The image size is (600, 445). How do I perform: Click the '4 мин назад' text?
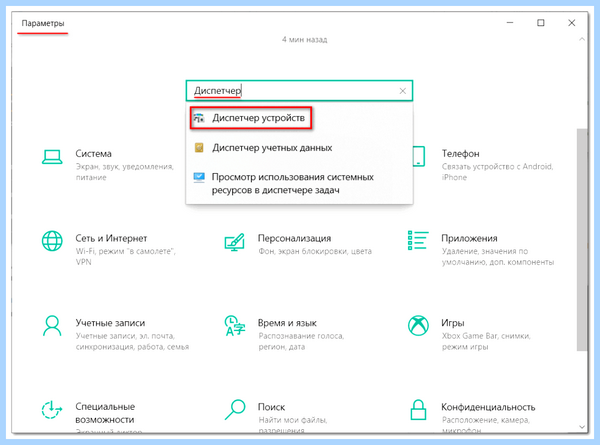pyautogui.click(x=305, y=39)
